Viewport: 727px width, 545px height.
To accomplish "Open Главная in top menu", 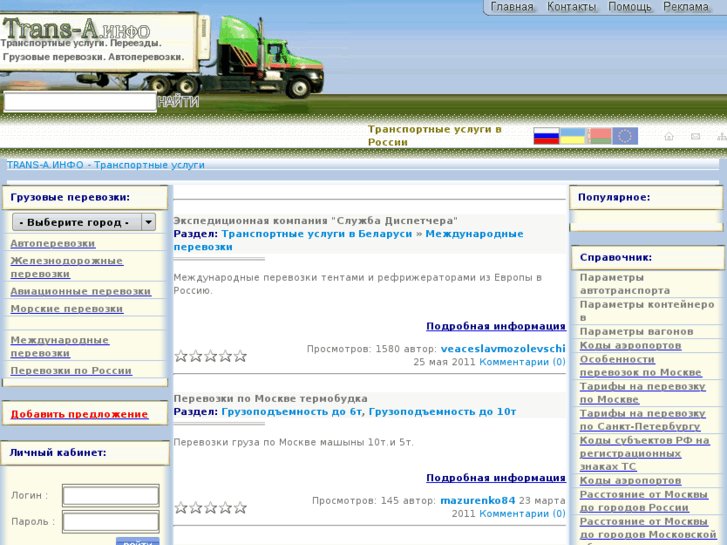I will tap(512, 7).
